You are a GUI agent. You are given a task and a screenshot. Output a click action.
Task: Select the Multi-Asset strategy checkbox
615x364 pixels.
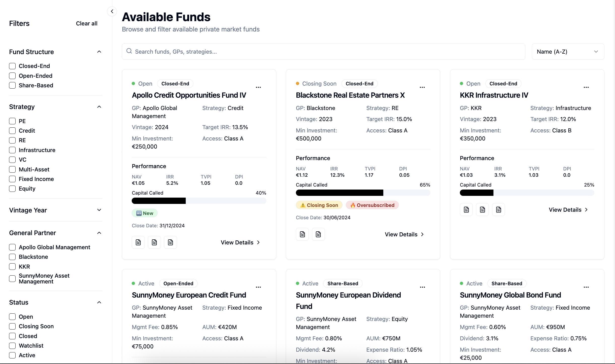[x=12, y=169]
